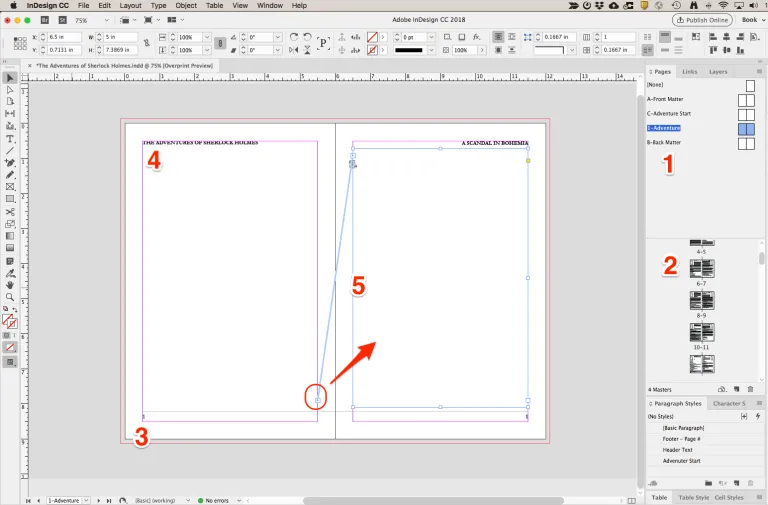
Task: Activate the Hand tool
Action: (x=10, y=285)
